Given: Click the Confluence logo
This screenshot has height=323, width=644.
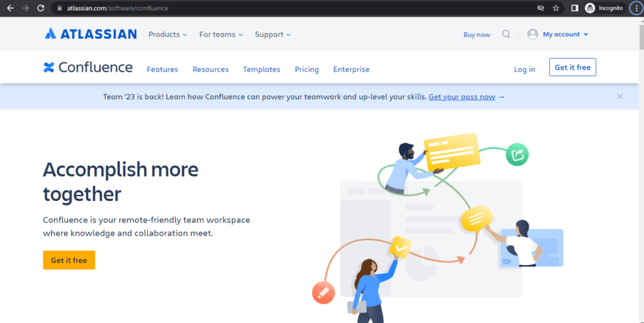Looking at the screenshot, I should click(x=88, y=68).
